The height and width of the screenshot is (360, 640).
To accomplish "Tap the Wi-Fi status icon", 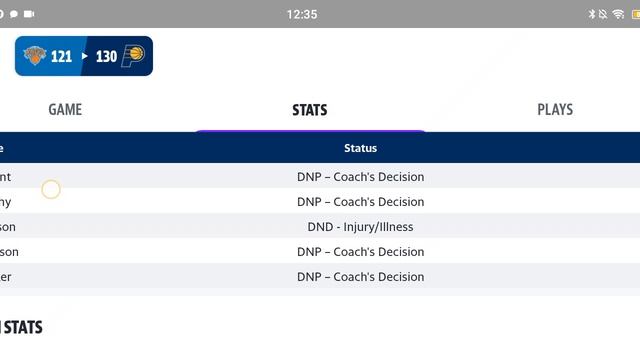I will point(618,14).
